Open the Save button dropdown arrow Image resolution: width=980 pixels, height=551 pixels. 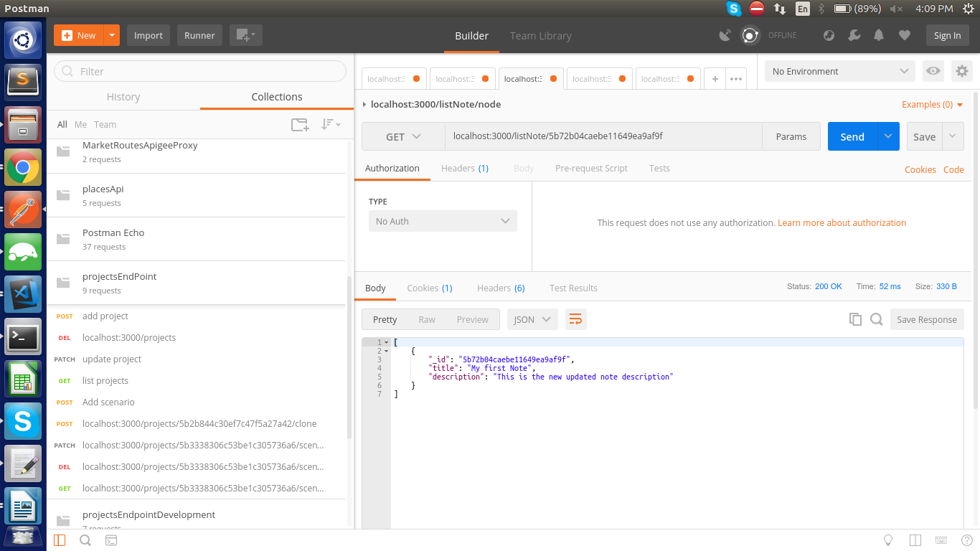pyautogui.click(x=953, y=136)
